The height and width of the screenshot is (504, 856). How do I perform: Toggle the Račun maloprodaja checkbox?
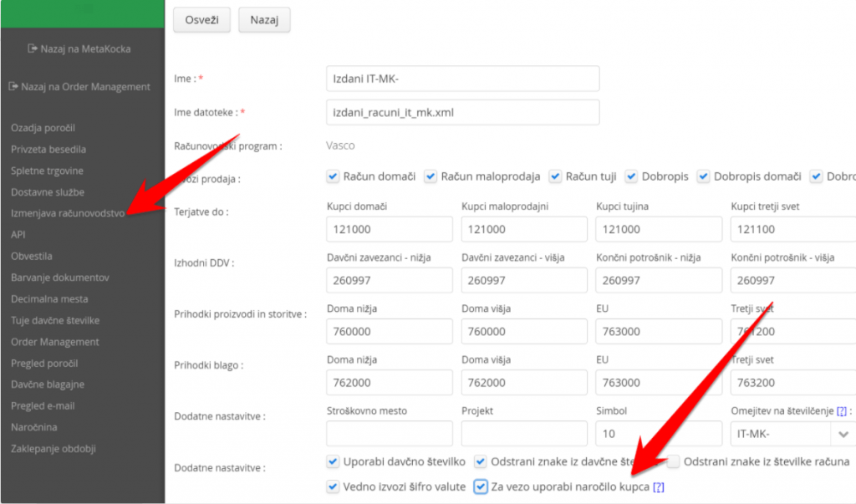[431, 176]
